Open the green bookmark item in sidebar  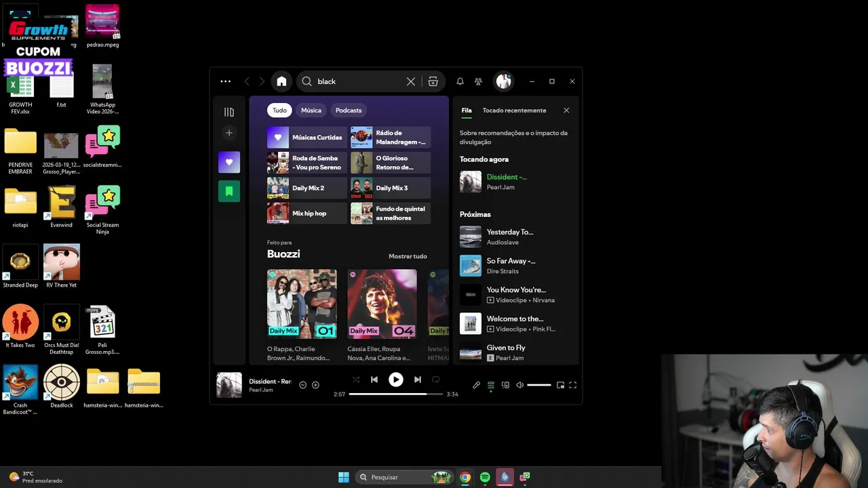pos(229,191)
